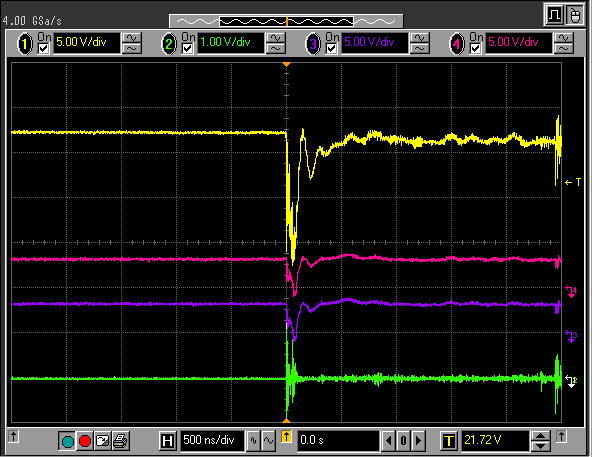Click the magenta channel 4 number badge
592x457 pixels.
457,44
